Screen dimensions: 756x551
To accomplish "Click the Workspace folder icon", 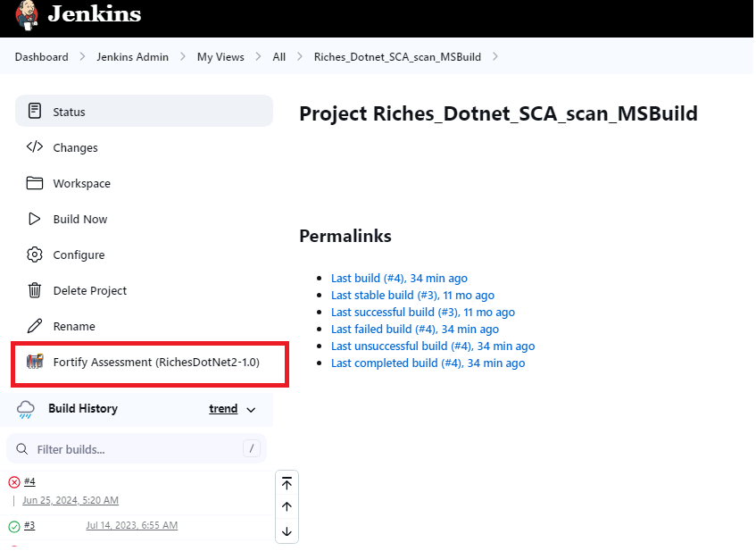I will tap(33, 182).
